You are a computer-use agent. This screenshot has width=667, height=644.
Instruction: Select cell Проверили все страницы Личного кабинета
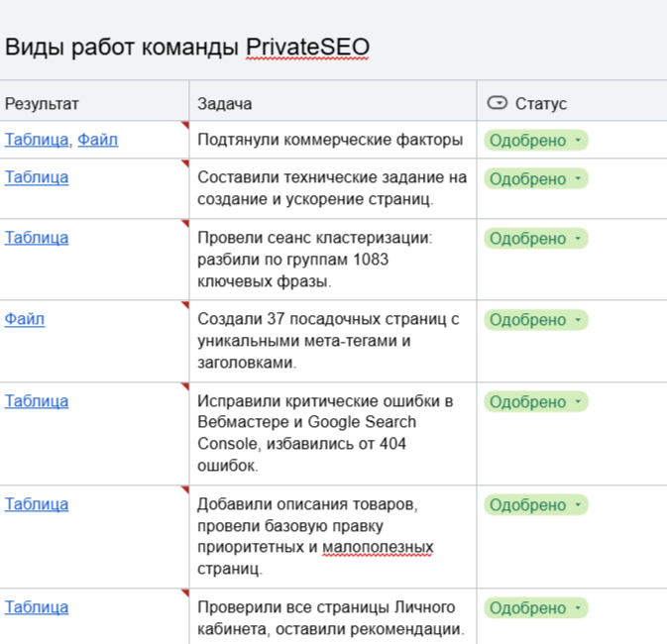tap(333, 617)
